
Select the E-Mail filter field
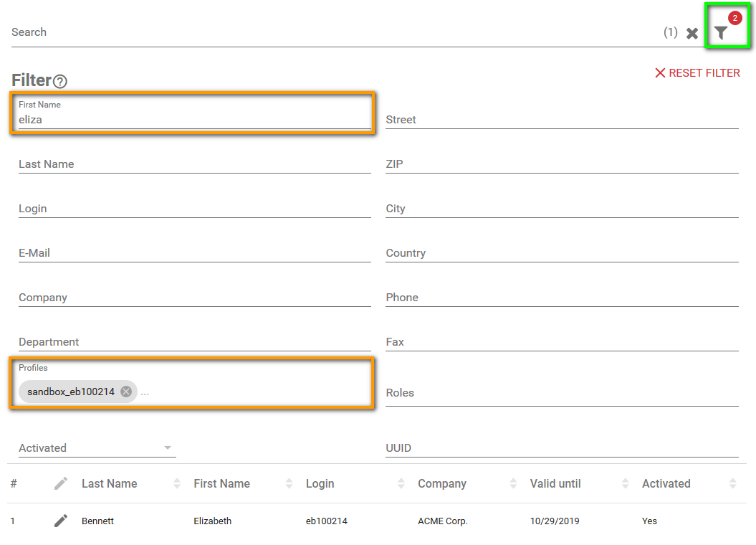193,253
